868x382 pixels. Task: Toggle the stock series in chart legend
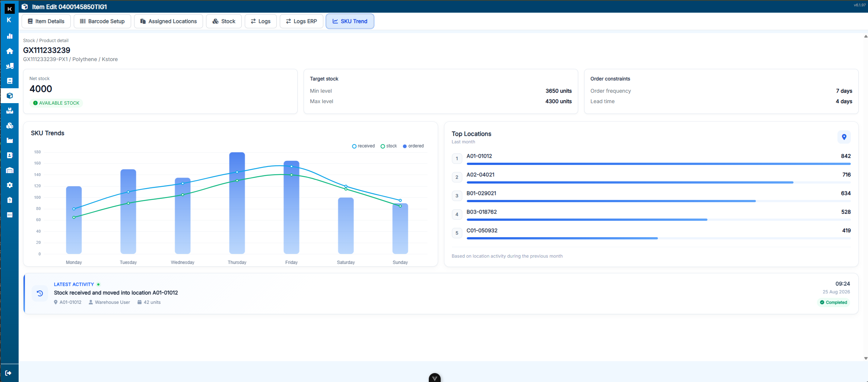(x=389, y=146)
